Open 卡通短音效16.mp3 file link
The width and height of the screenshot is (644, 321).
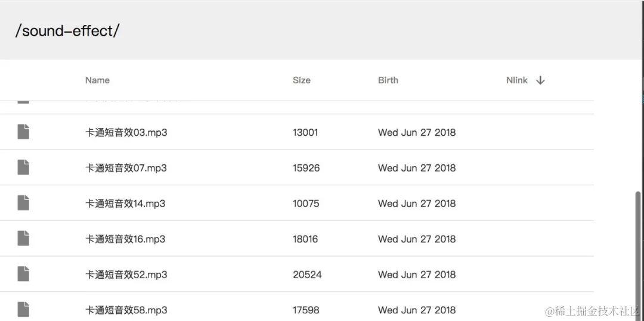click(125, 239)
